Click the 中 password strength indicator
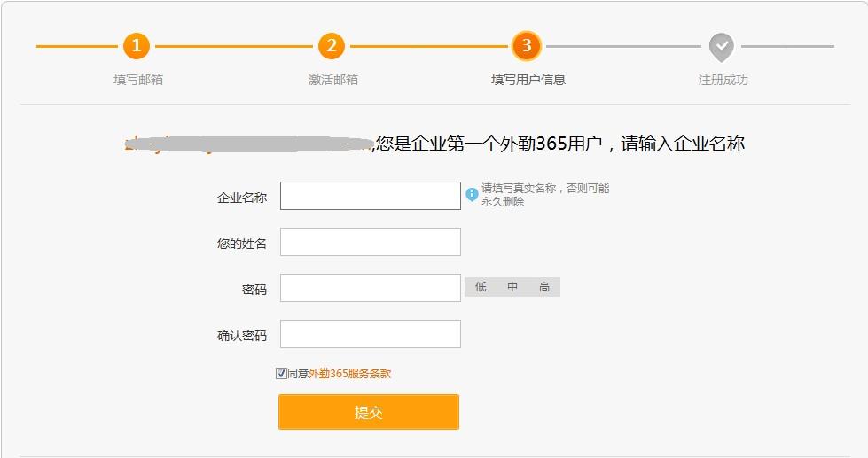This screenshot has width=868, height=458. point(512,287)
